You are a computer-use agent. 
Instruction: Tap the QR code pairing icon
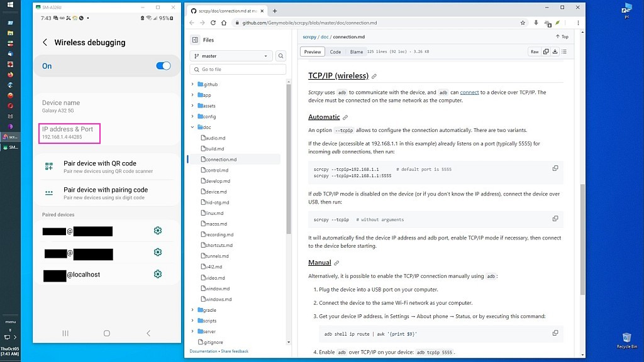[49, 166]
